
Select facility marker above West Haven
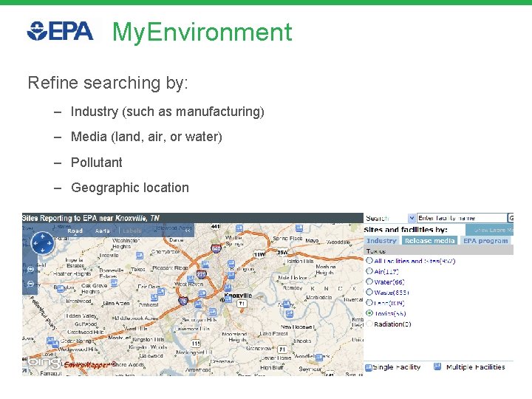191,279
